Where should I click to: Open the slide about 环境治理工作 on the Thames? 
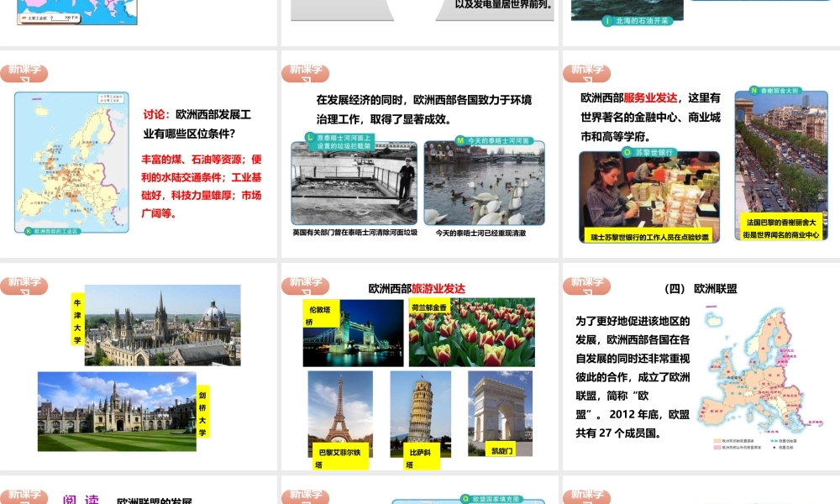pyautogui.click(x=419, y=154)
